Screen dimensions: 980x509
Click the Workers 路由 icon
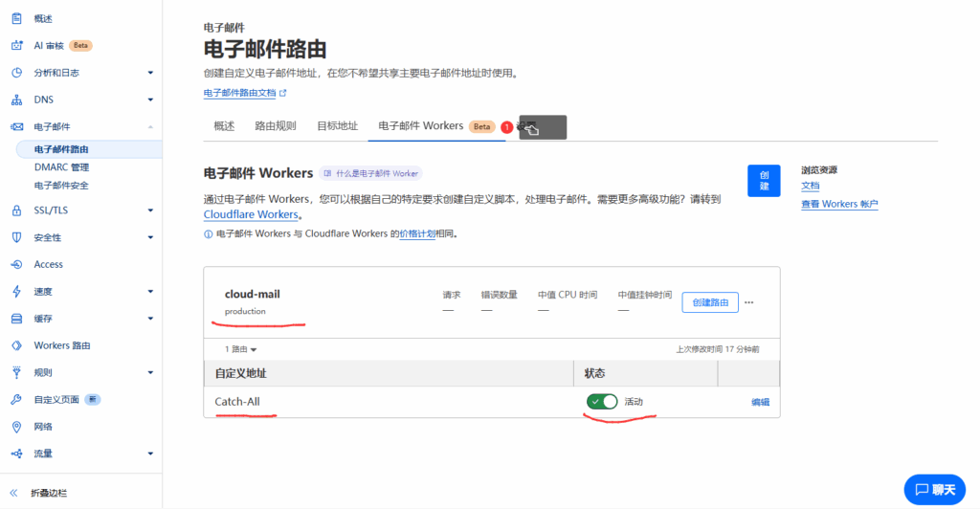(16, 345)
